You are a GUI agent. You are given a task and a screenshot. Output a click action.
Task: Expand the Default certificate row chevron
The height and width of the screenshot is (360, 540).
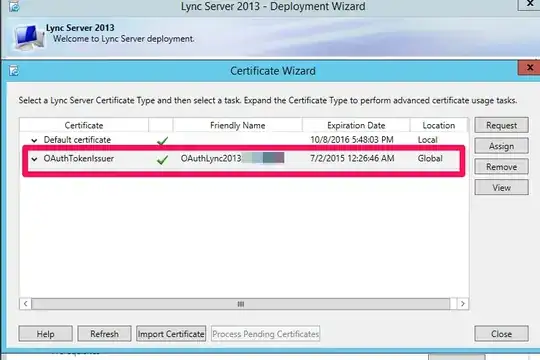(34, 140)
